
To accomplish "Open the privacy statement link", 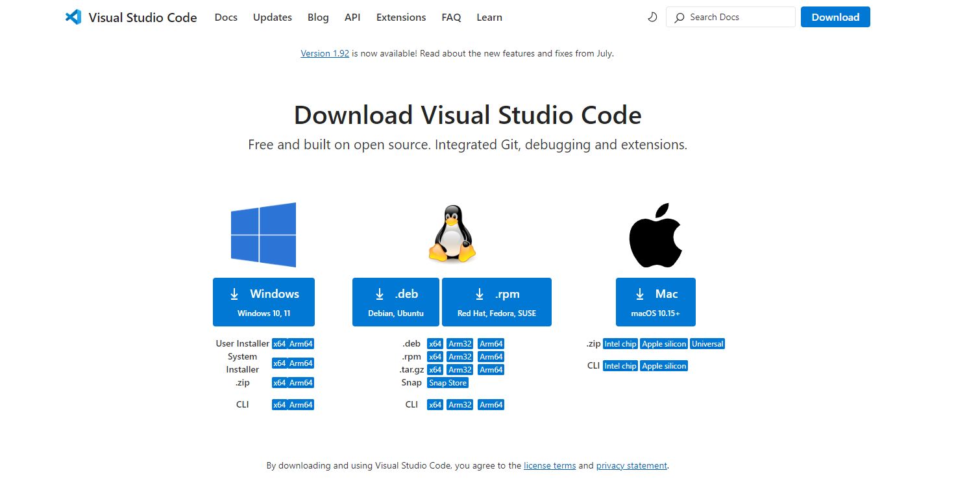I will click(631, 465).
